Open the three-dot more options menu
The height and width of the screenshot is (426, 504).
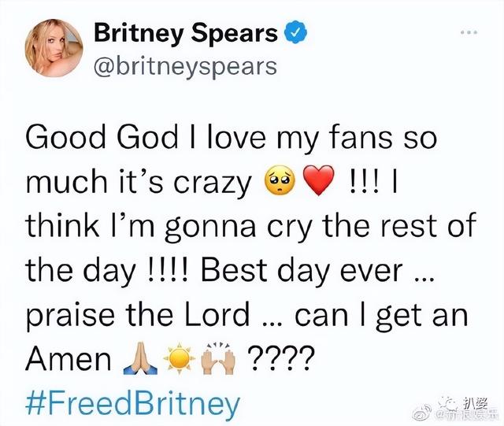tap(469, 32)
